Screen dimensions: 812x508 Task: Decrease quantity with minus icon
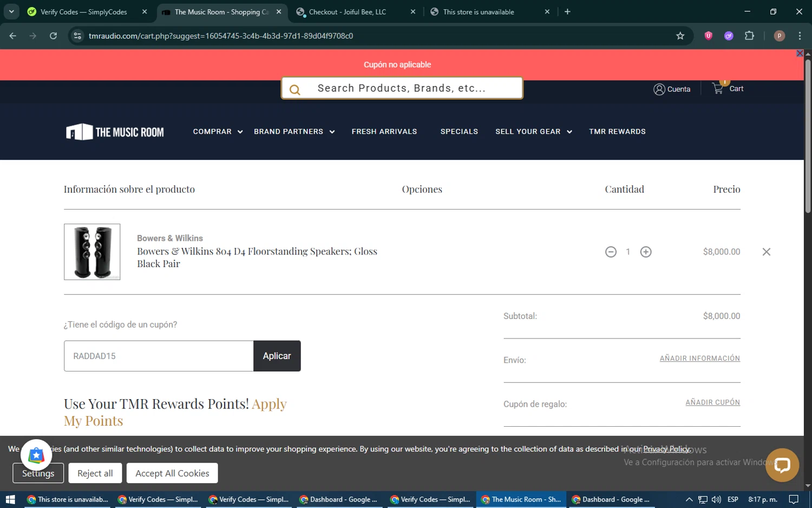[x=611, y=252]
